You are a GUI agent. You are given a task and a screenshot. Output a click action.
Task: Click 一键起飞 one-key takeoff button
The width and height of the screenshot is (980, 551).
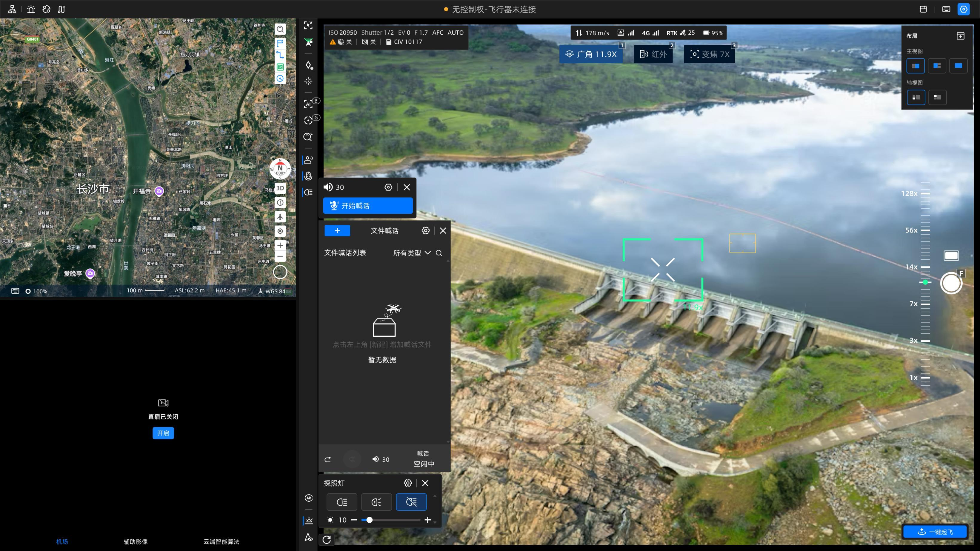tap(935, 532)
